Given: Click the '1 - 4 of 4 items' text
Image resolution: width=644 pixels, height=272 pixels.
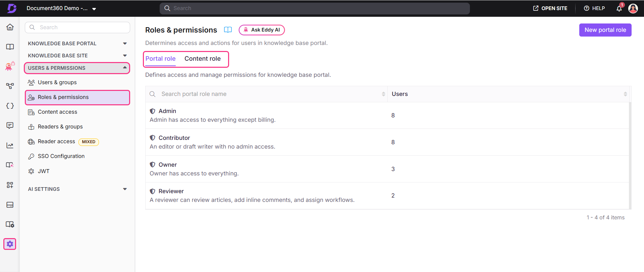Looking at the screenshot, I should [x=605, y=218].
